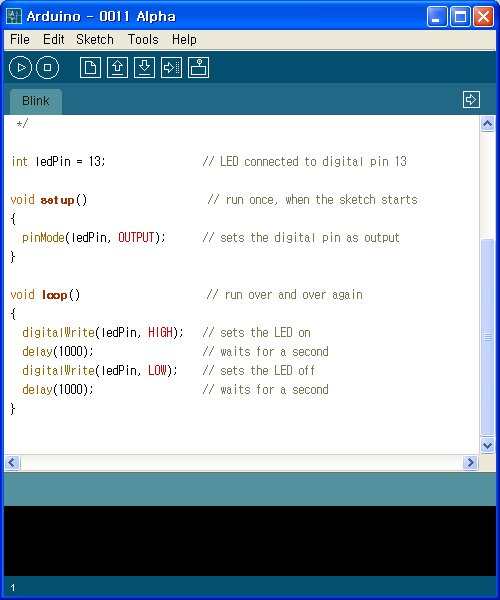Click comment 'sets the LED on'
Viewport: 500px width, 600px height.
[x=256, y=333]
